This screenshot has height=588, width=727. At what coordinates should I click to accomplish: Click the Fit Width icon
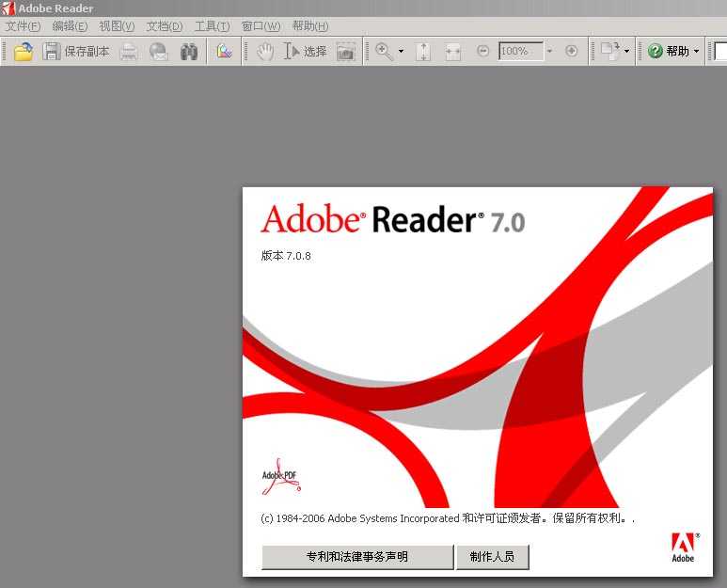tap(452, 52)
